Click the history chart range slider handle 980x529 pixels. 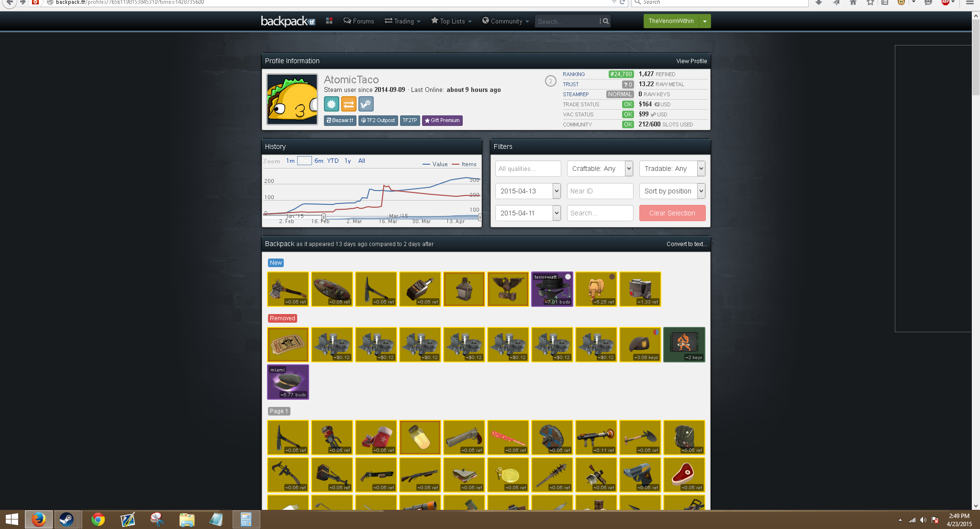[x=323, y=217]
